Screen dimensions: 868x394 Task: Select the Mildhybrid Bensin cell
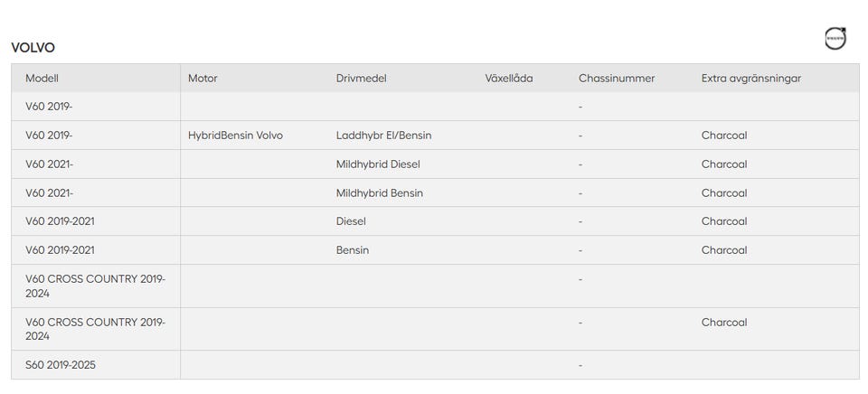[x=379, y=193]
